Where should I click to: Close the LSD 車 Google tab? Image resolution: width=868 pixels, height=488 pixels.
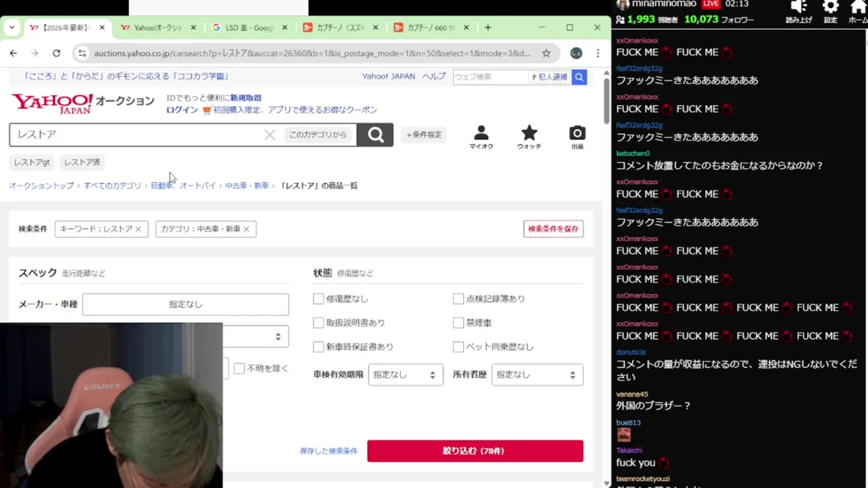pyautogui.click(x=285, y=28)
